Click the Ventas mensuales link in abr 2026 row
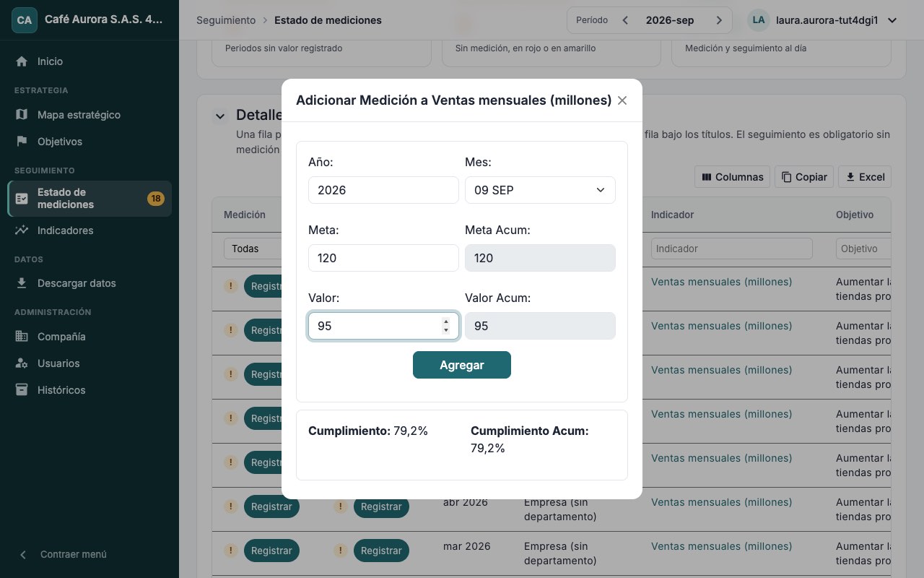 point(721,502)
